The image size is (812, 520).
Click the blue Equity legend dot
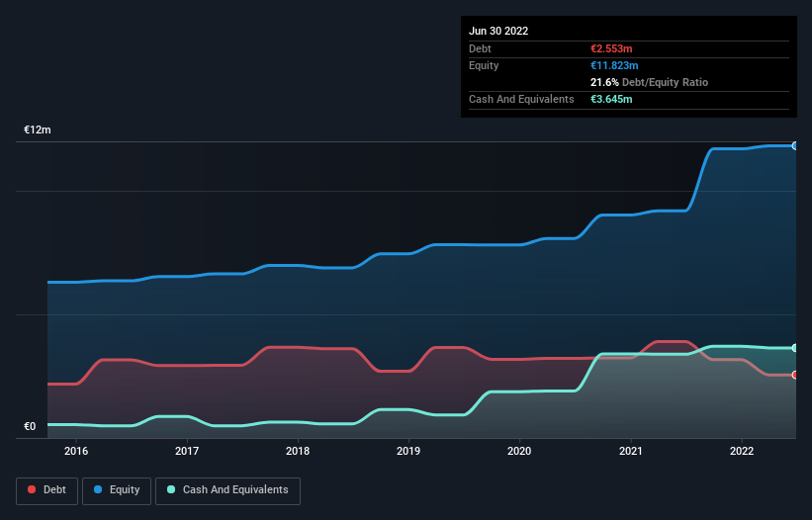tap(98, 489)
